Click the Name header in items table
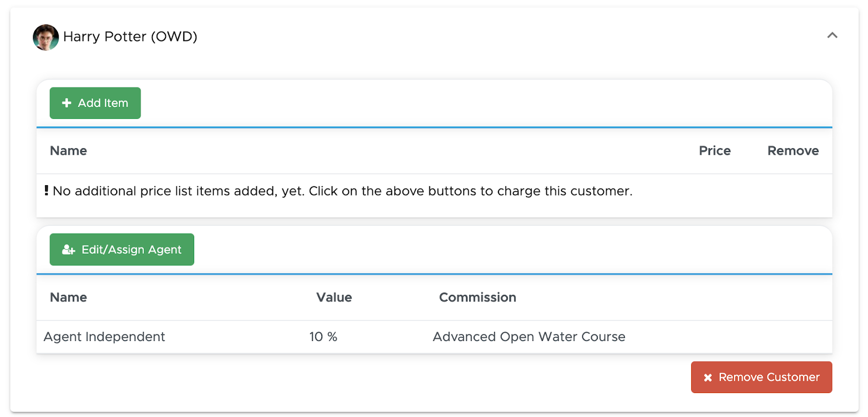Image resolution: width=868 pixels, height=417 pixels. tap(68, 151)
